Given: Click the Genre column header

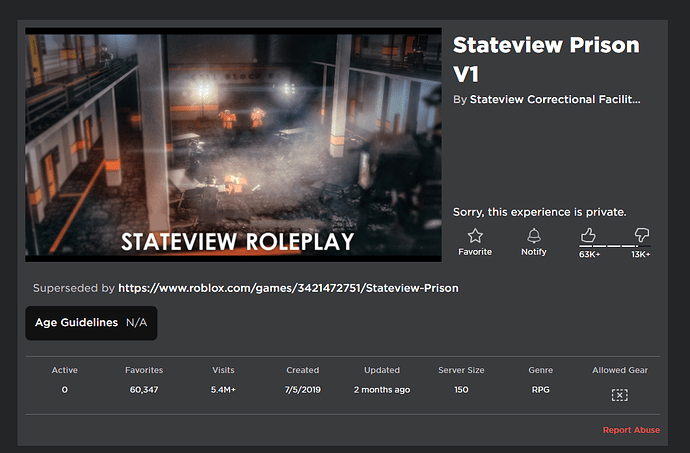Looking at the screenshot, I should click(540, 370).
